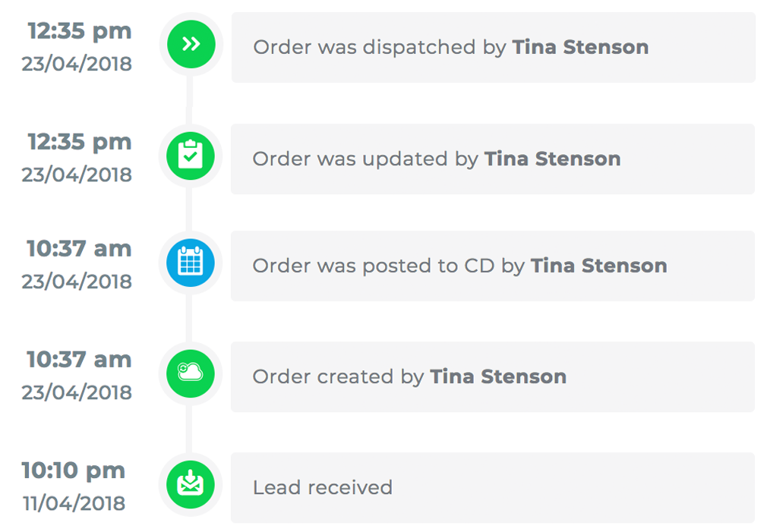Open Tina Stenson in the order created entry
This screenshot has height=532, width=767.
[497, 376]
